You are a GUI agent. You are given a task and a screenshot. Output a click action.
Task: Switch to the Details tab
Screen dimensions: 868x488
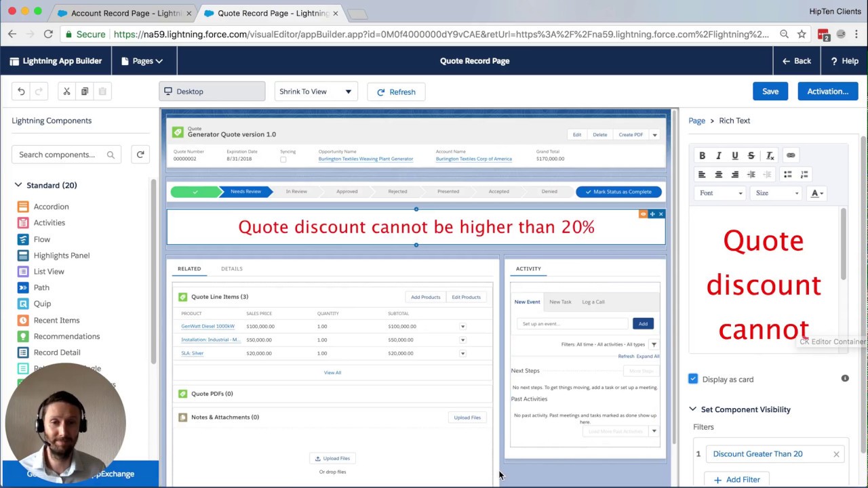click(231, 268)
